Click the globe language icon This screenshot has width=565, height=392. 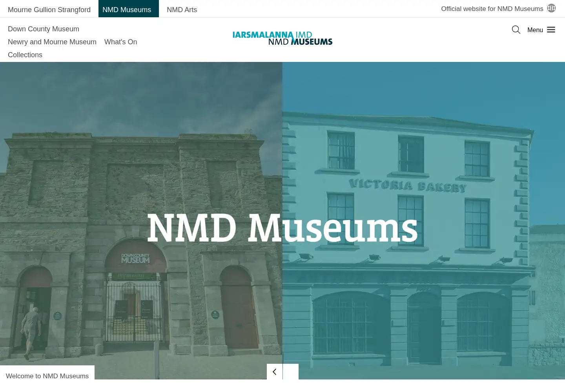click(x=551, y=8)
